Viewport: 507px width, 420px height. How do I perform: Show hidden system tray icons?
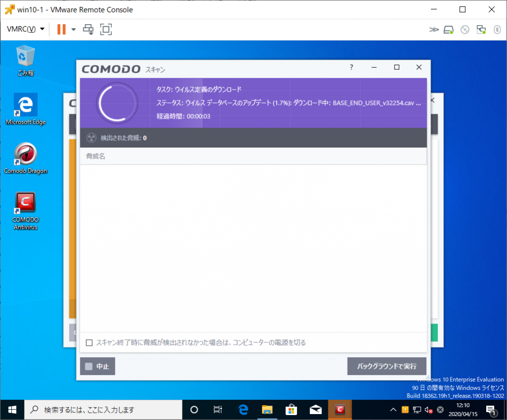click(393, 410)
